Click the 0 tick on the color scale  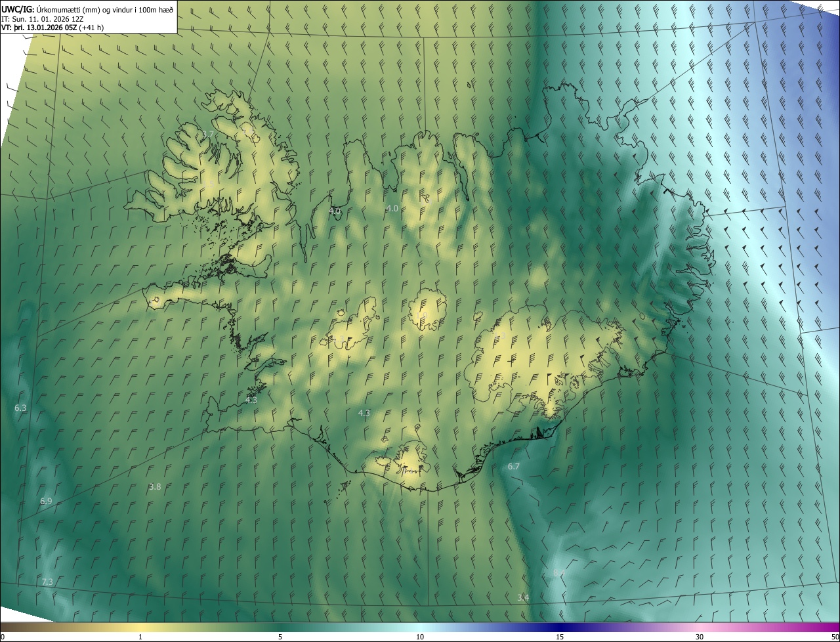(x=3, y=637)
